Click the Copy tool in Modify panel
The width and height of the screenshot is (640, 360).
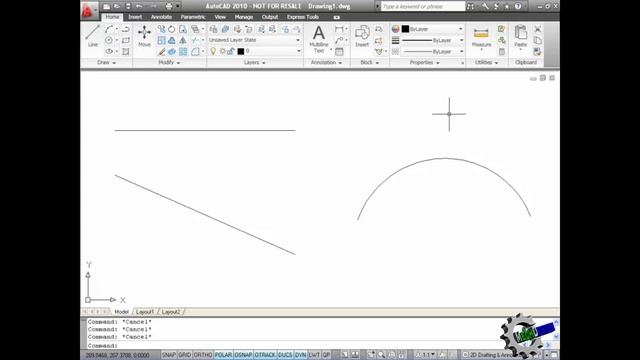pos(162,29)
